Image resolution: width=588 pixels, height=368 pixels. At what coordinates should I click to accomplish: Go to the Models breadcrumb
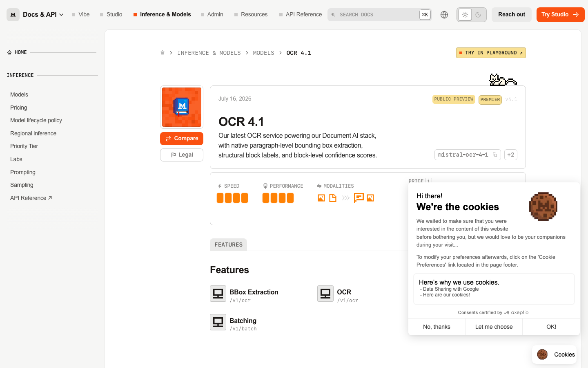point(263,53)
